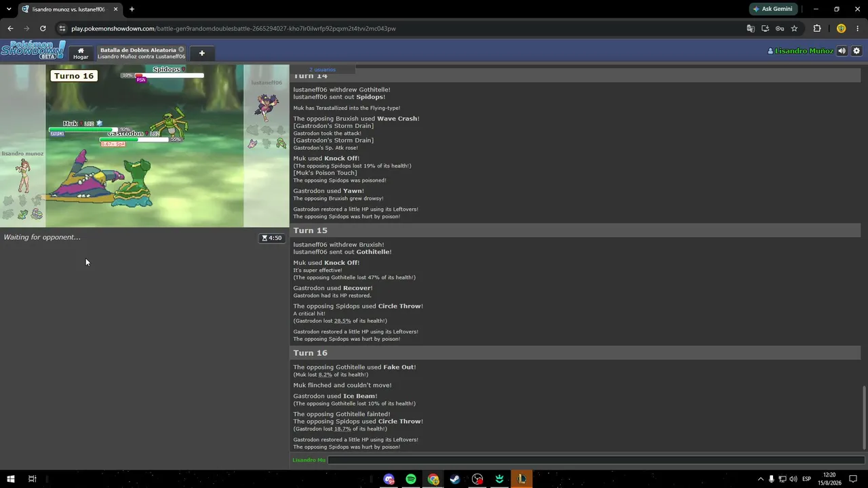Open the Lisandro Muñoz user menu
This screenshot has width=868, height=488.
point(800,51)
